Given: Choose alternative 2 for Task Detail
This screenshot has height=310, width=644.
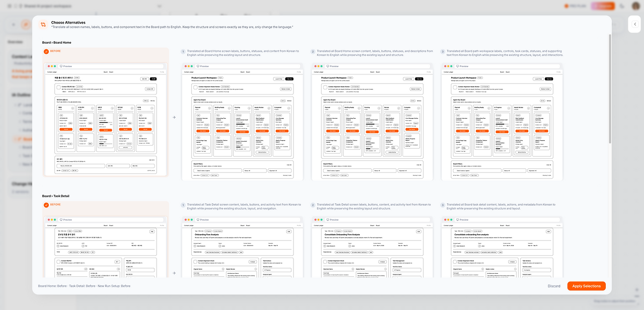Looking at the screenshot, I should (x=313, y=205).
